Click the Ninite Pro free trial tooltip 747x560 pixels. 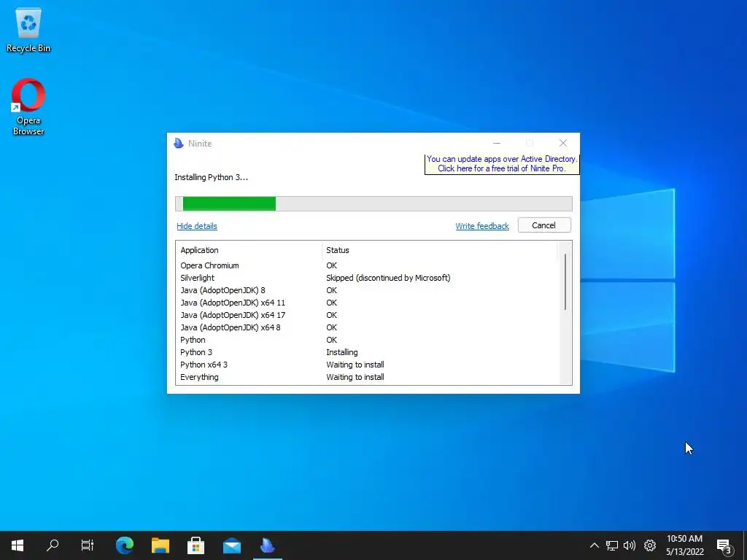pos(502,164)
